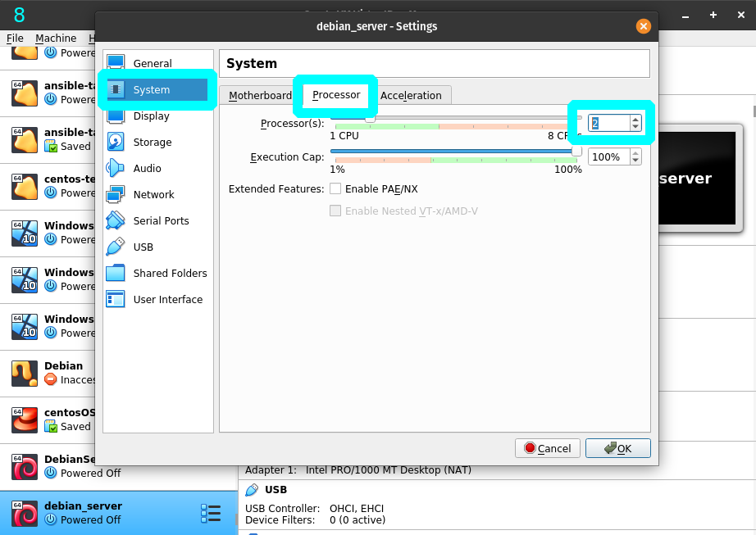This screenshot has height=535, width=756.
Task: Click the Cancel button
Action: [x=547, y=448]
